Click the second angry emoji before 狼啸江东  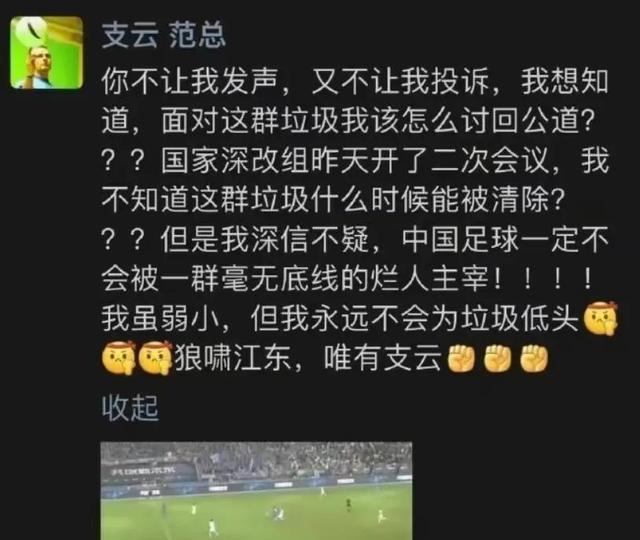point(156,358)
